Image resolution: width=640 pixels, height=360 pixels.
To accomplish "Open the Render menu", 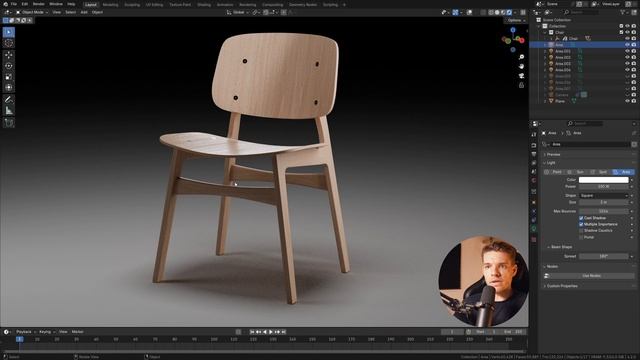I will [x=38, y=4].
